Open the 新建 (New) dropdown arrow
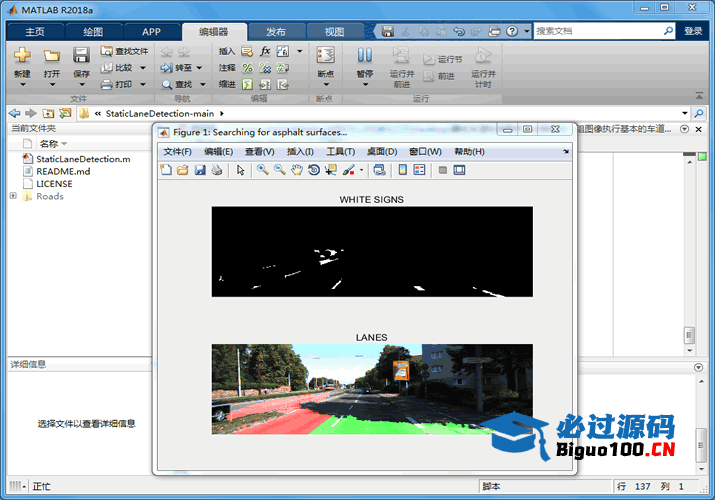The image size is (715, 500). click(22, 85)
